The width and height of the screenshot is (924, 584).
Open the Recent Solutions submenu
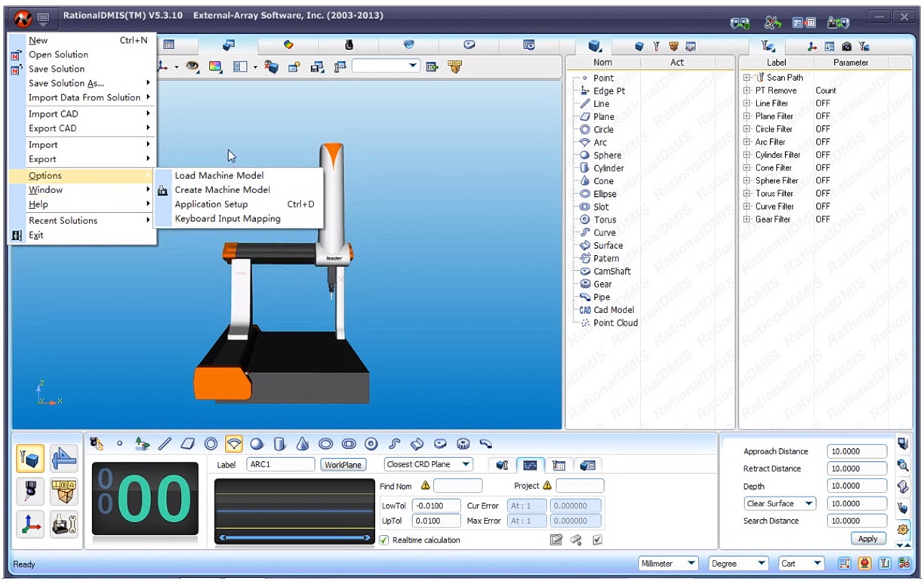click(x=83, y=220)
